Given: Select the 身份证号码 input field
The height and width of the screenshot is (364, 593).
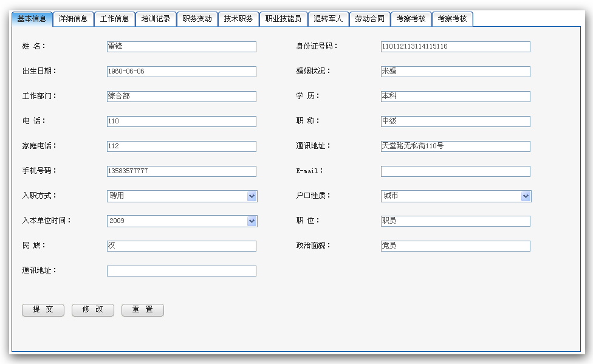Looking at the screenshot, I should click(454, 46).
